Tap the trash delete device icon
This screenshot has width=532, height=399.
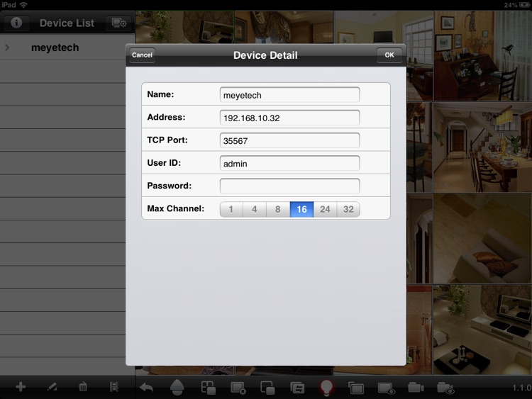click(83, 387)
